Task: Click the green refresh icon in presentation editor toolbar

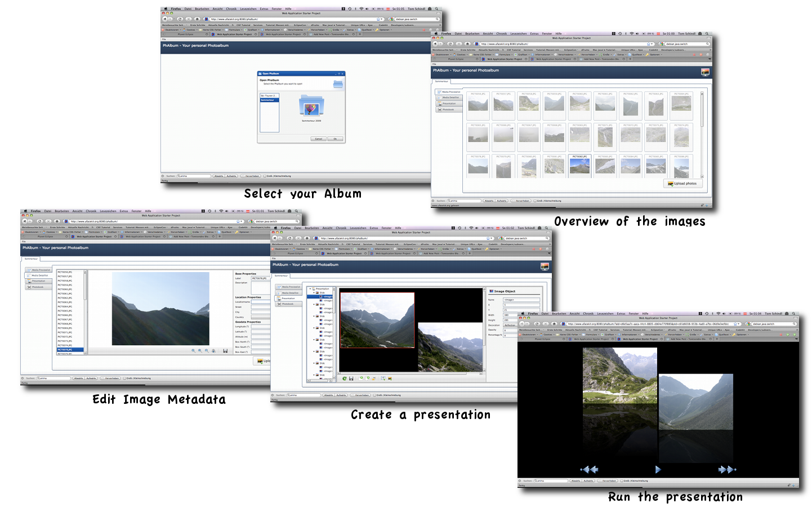Action: (x=345, y=379)
